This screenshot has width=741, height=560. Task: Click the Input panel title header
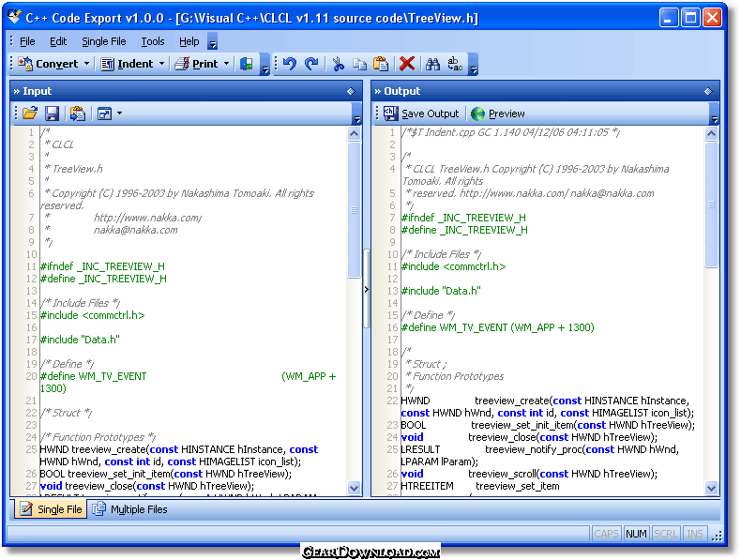tap(186, 91)
